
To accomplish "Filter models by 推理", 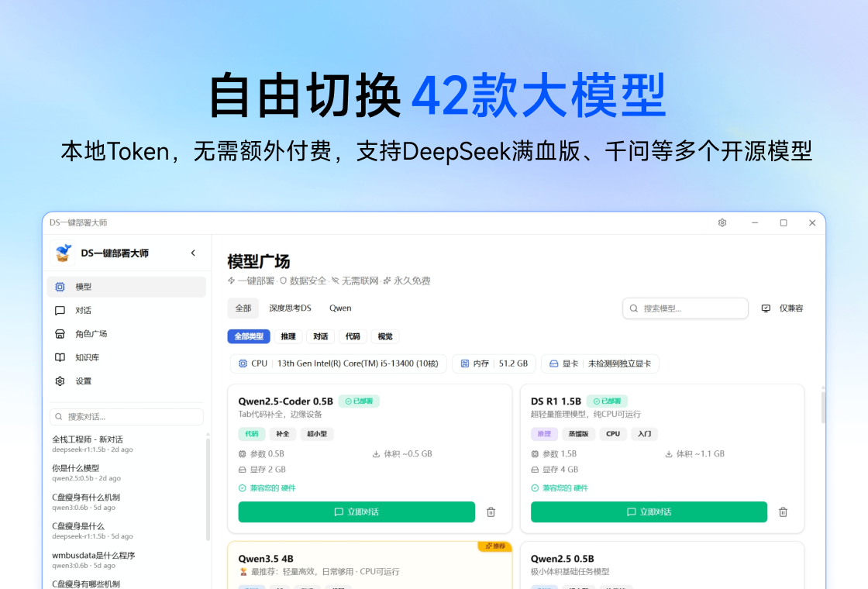I will pos(288,336).
